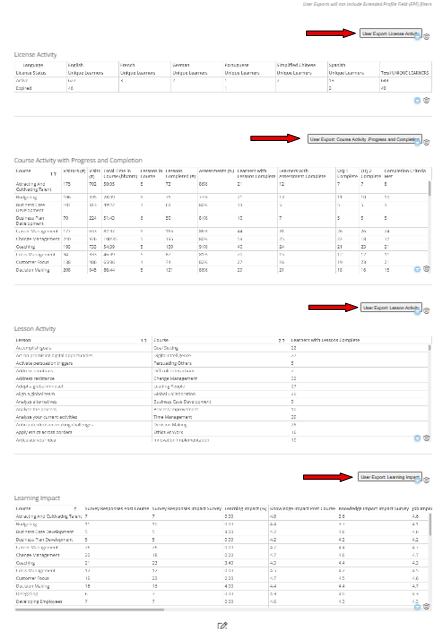442x629 pixels.
Task: Click the Lesson Activity table vertical scrollbar
Action: [x=430, y=347]
